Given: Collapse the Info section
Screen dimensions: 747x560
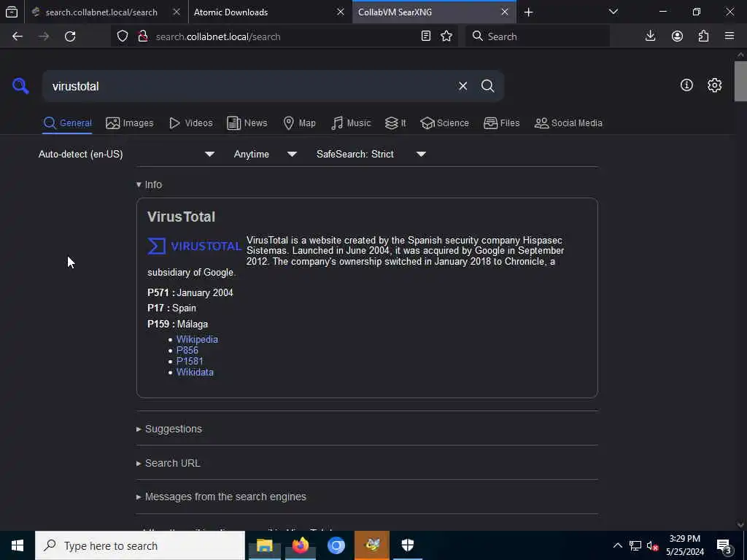Looking at the screenshot, I should 149,184.
